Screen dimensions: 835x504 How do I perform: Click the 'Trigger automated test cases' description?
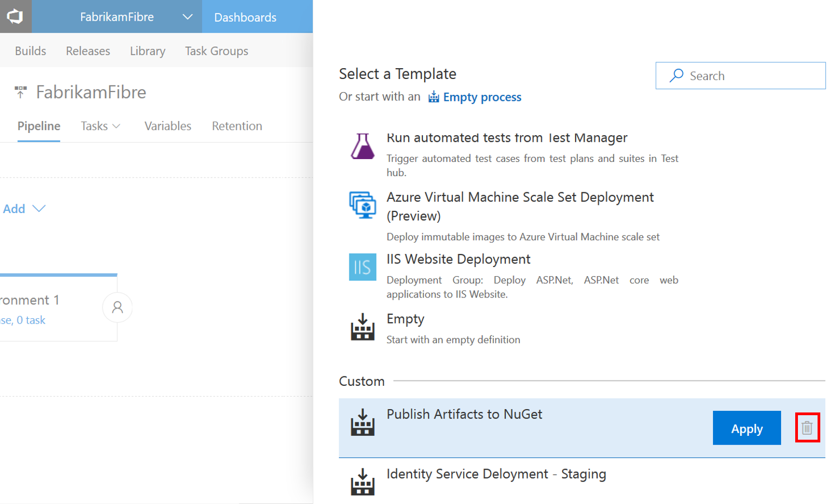[533, 165]
